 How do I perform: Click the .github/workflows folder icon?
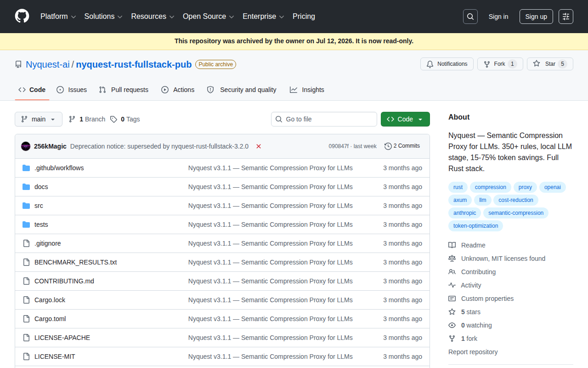pyautogui.click(x=26, y=168)
